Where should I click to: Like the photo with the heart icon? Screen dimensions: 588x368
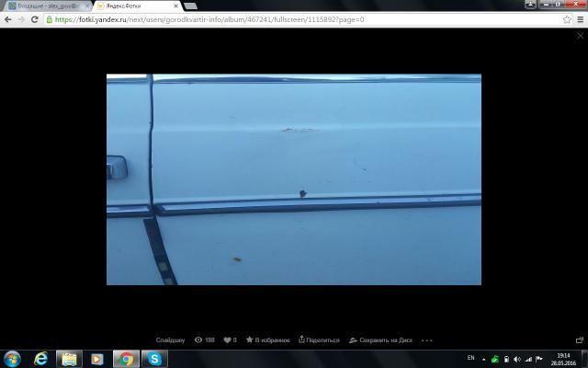coord(227,339)
